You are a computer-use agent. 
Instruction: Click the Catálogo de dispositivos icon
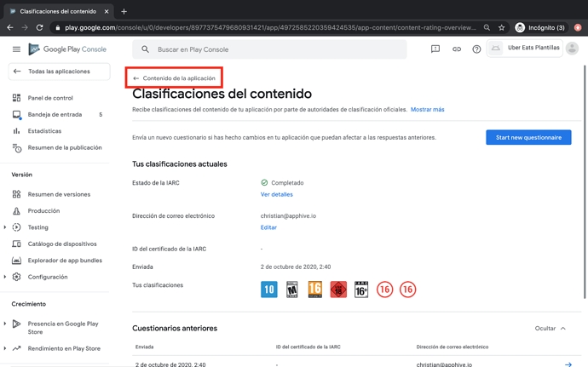tap(16, 244)
